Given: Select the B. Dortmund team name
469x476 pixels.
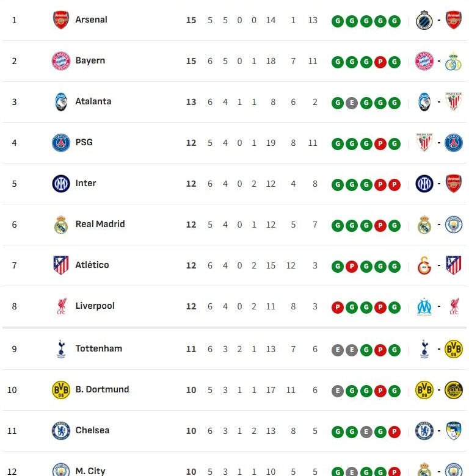Looking at the screenshot, I should (102, 389).
